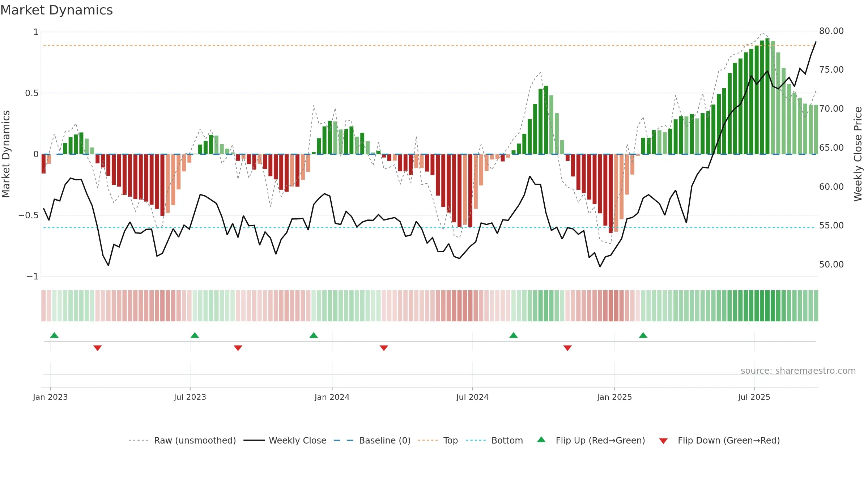868x488 pixels.
Task: Click the green Flip Up legend triangle icon
Action: pyautogui.click(x=541, y=440)
